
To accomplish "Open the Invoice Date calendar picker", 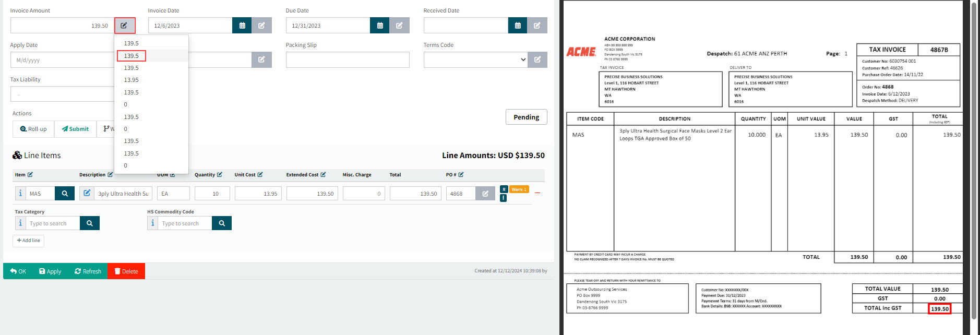I will click(242, 26).
